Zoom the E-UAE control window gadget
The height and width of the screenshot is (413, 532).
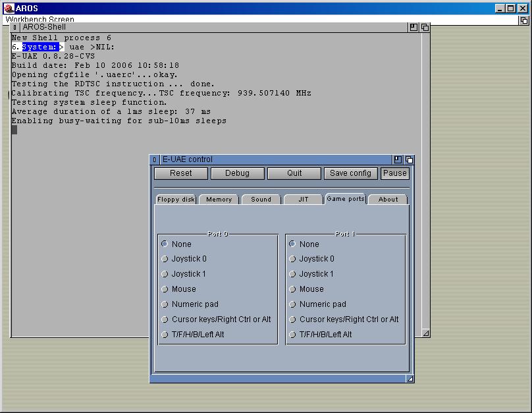[398, 159]
